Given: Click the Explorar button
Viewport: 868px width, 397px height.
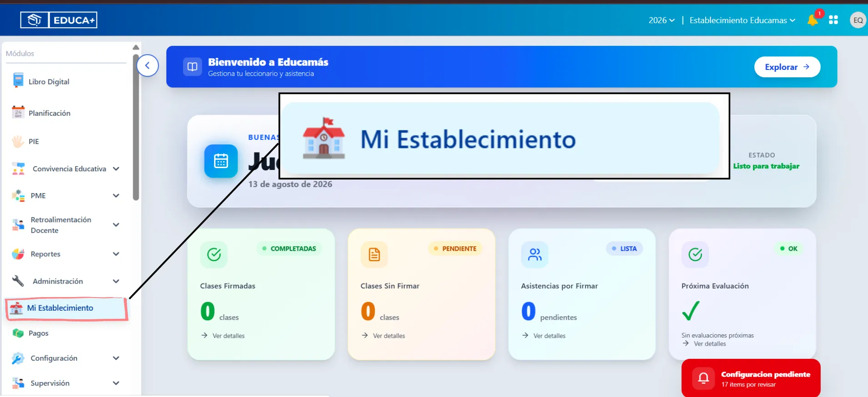Looking at the screenshot, I should [787, 67].
